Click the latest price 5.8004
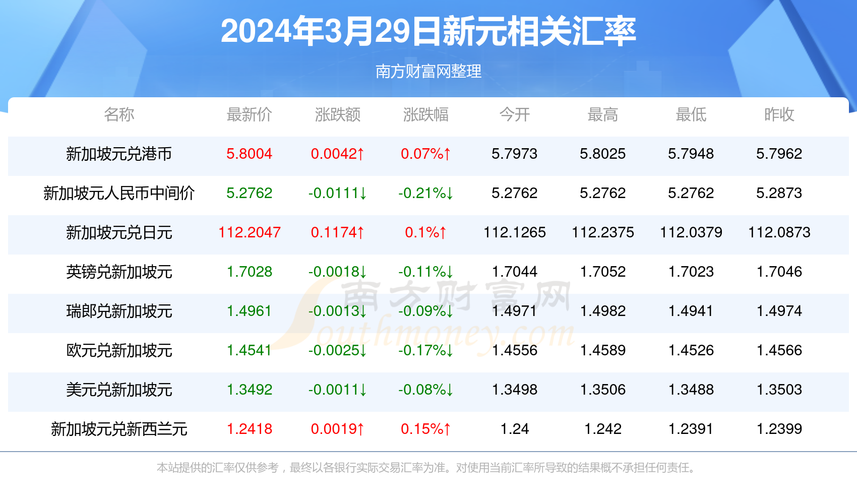This screenshot has width=857, height=504. 250,154
